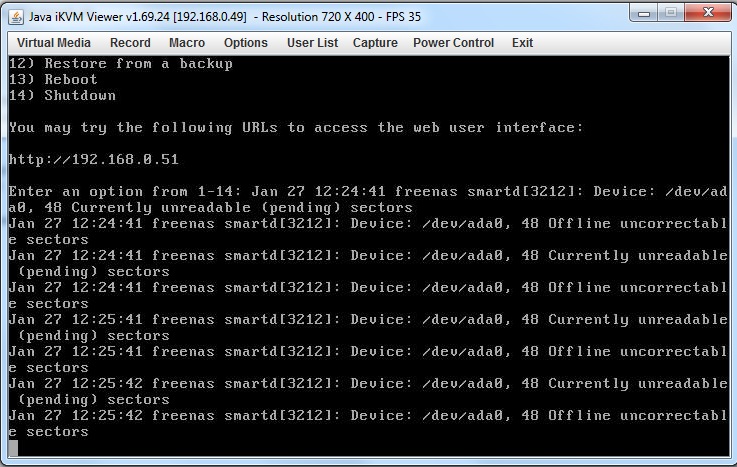Image resolution: width=737 pixels, height=467 pixels.
Task: Open the Virtual Media menu
Action: (x=54, y=43)
